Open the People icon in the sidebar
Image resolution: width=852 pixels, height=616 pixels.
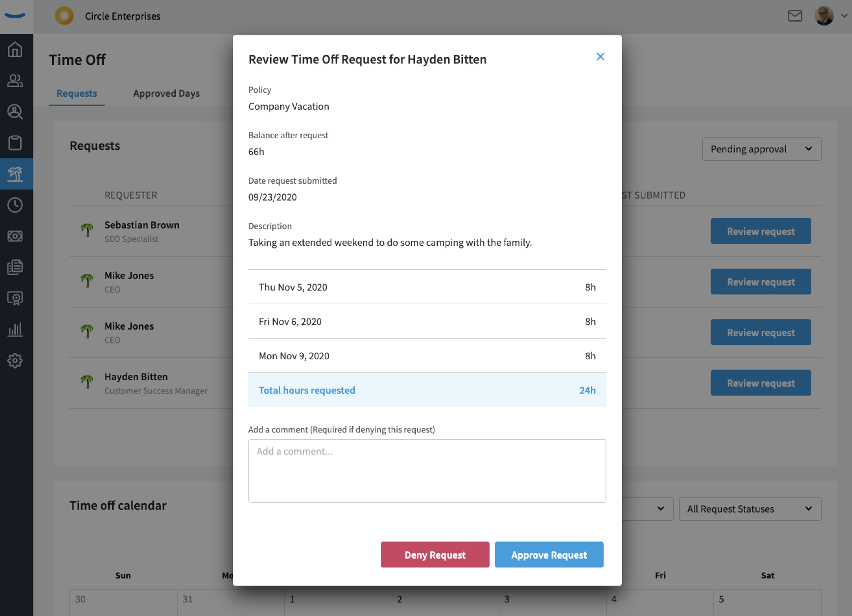(x=15, y=80)
